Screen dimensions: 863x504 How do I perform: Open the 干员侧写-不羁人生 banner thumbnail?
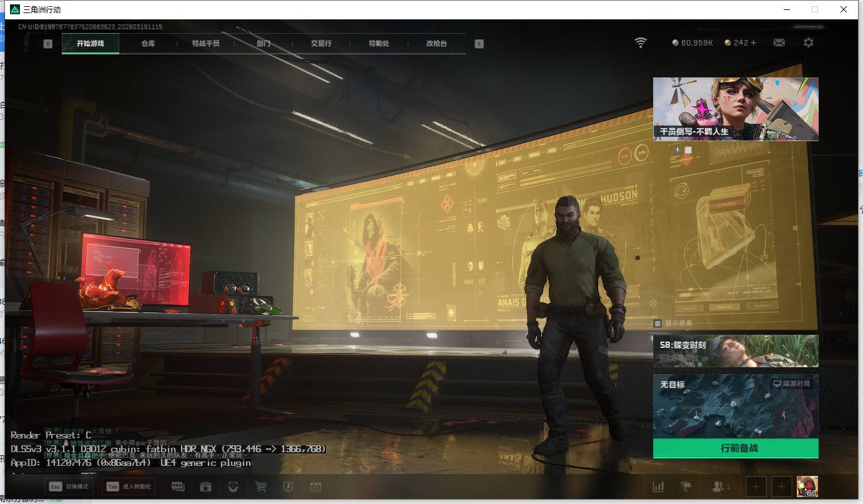coord(735,109)
